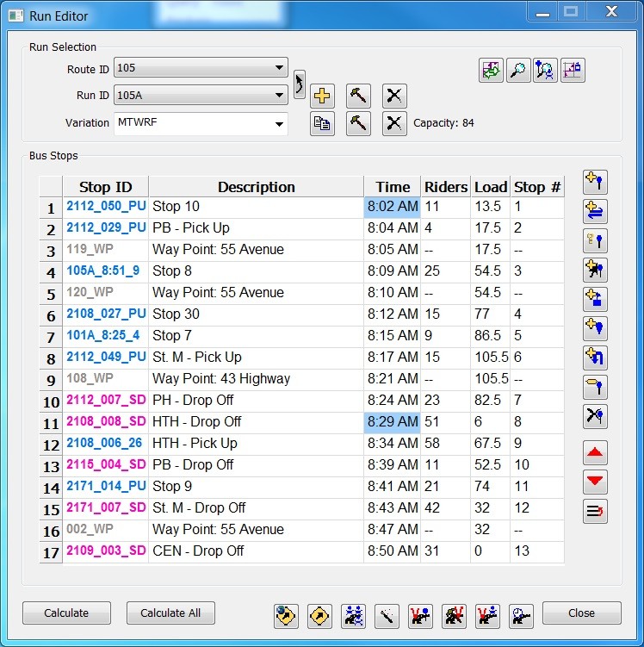The image size is (644, 647).
Task: Click the Calculate All button
Action: 170,613
